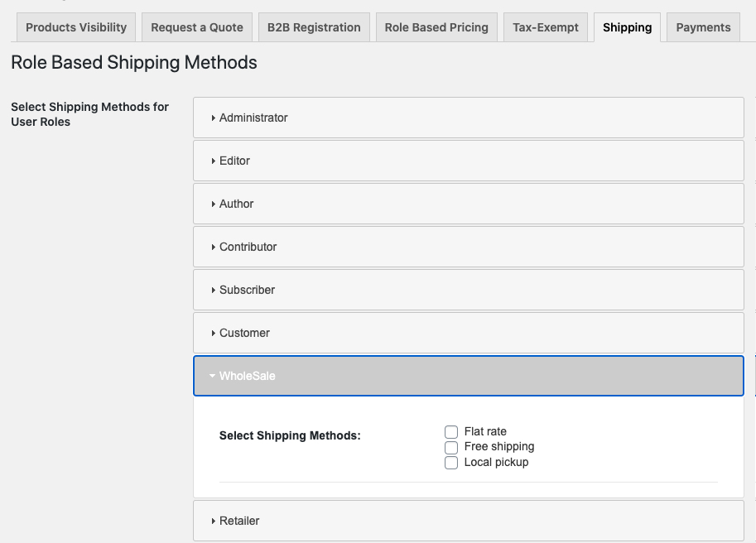
Task: Check the Free shipping option
Action: click(451, 447)
